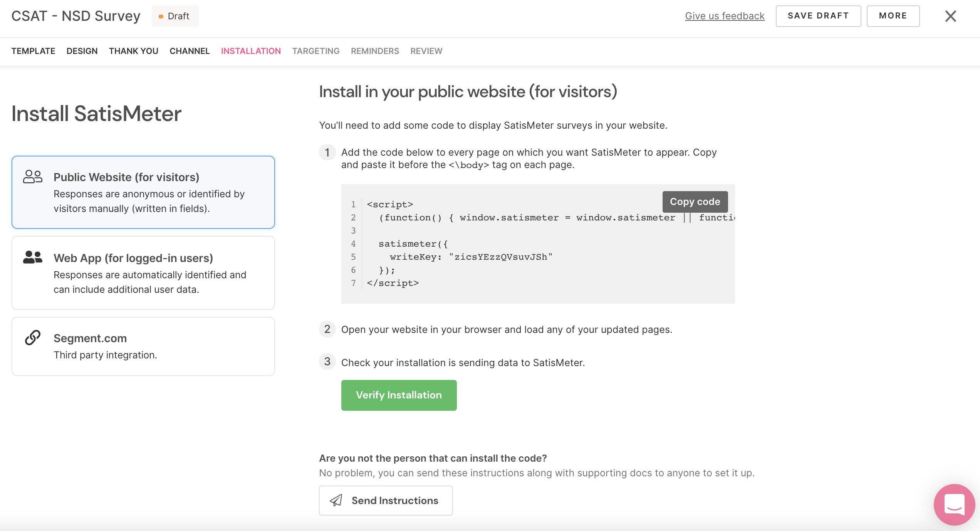Image resolution: width=980 pixels, height=531 pixels.
Task: Click the Segment.com integration link icon
Action: click(x=32, y=338)
